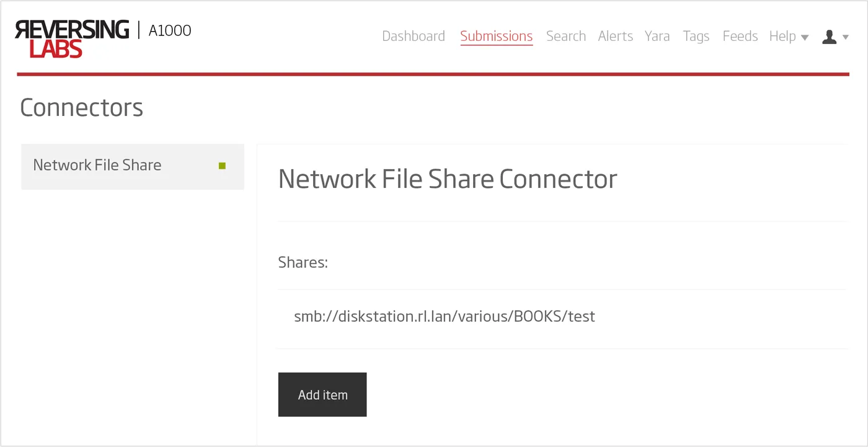This screenshot has width=868, height=447.
Task: Click the green status square beside Network File Share
Action: tap(222, 166)
